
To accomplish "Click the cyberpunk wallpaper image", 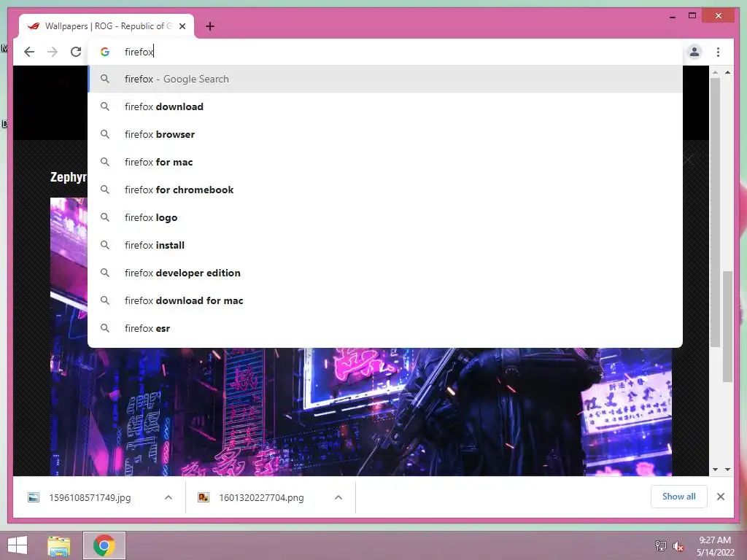I will click(x=360, y=412).
